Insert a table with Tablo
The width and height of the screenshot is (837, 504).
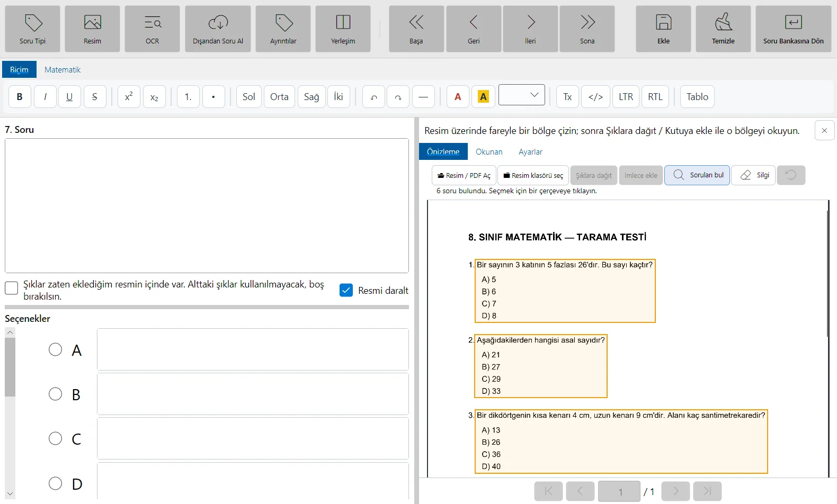tap(697, 97)
